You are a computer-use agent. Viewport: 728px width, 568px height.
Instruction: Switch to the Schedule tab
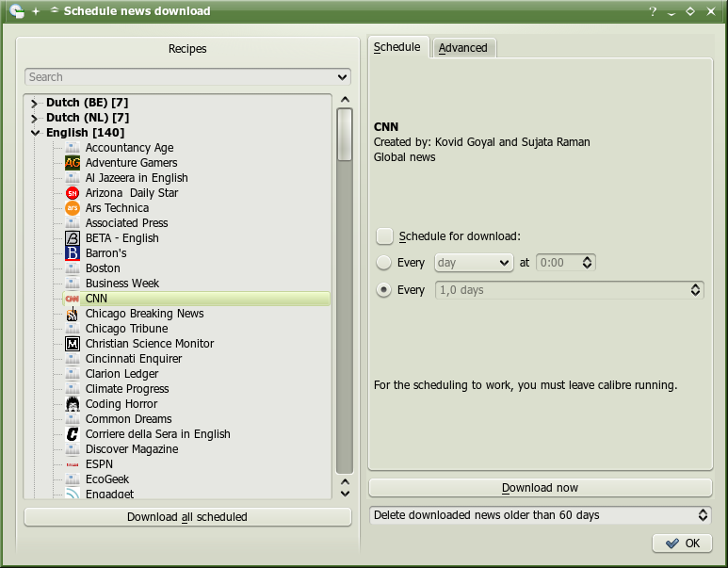(397, 47)
